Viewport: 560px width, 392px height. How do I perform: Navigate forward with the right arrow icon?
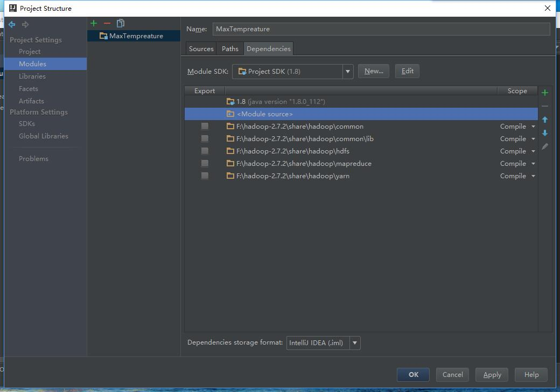tap(25, 24)
